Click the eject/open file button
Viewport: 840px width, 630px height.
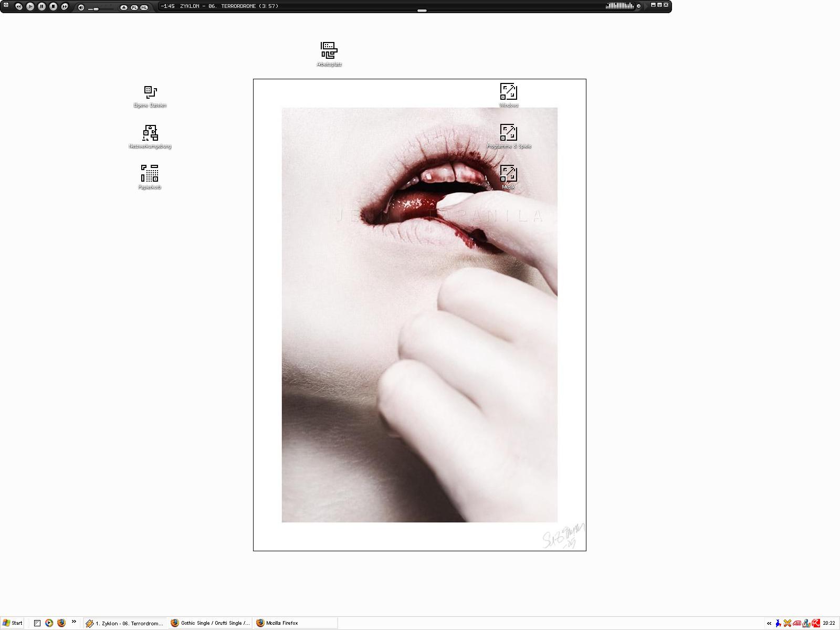(124, 7)
